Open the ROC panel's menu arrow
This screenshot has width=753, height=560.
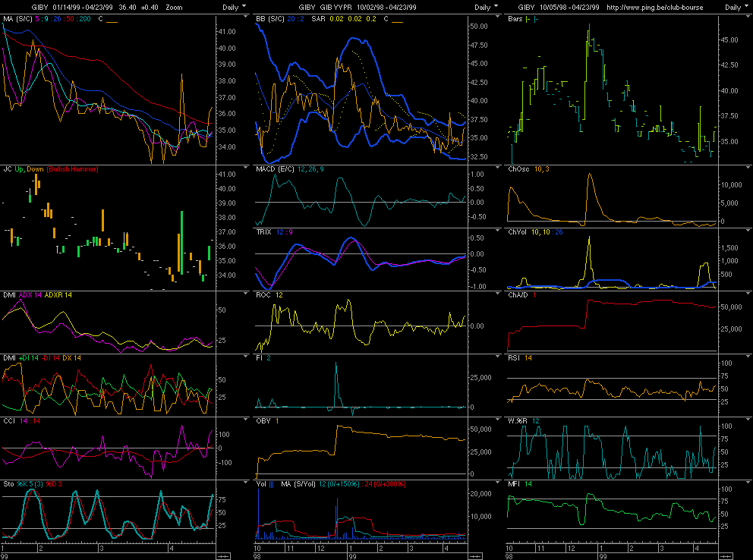[497, 293]
